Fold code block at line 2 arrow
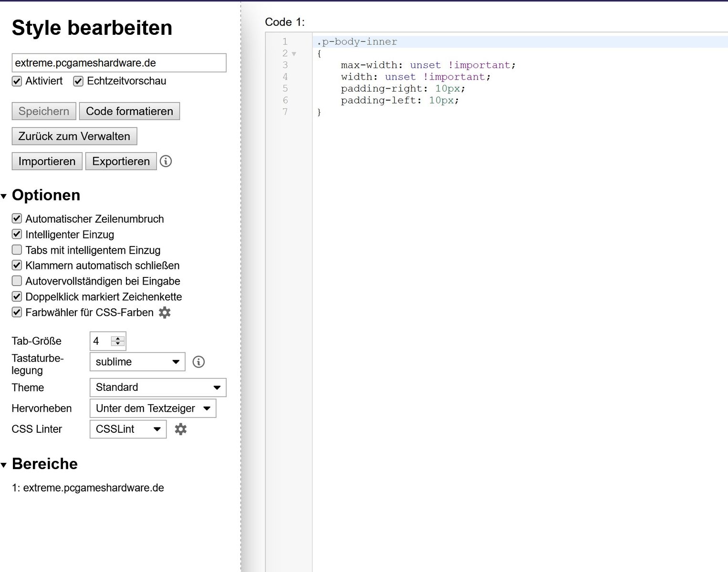 [x=294, y=54]
